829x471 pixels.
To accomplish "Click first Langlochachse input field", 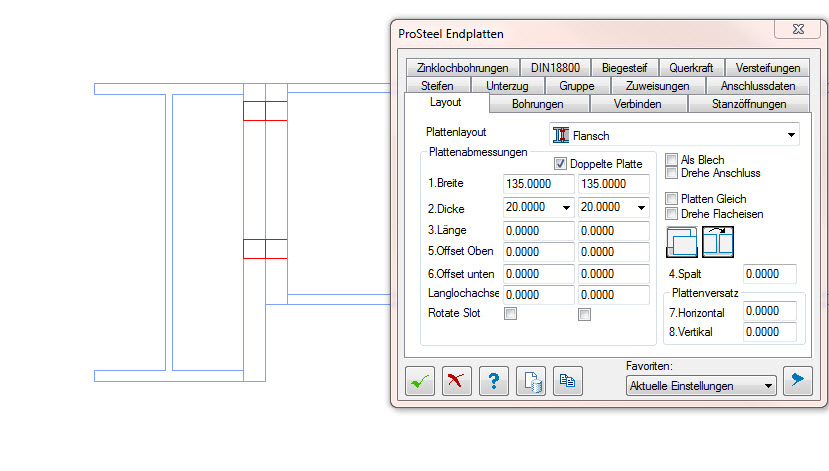I will point(538,295).
